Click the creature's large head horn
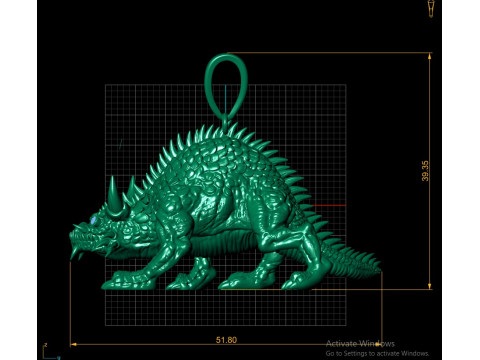480x360 pixels. click(114, 196)
